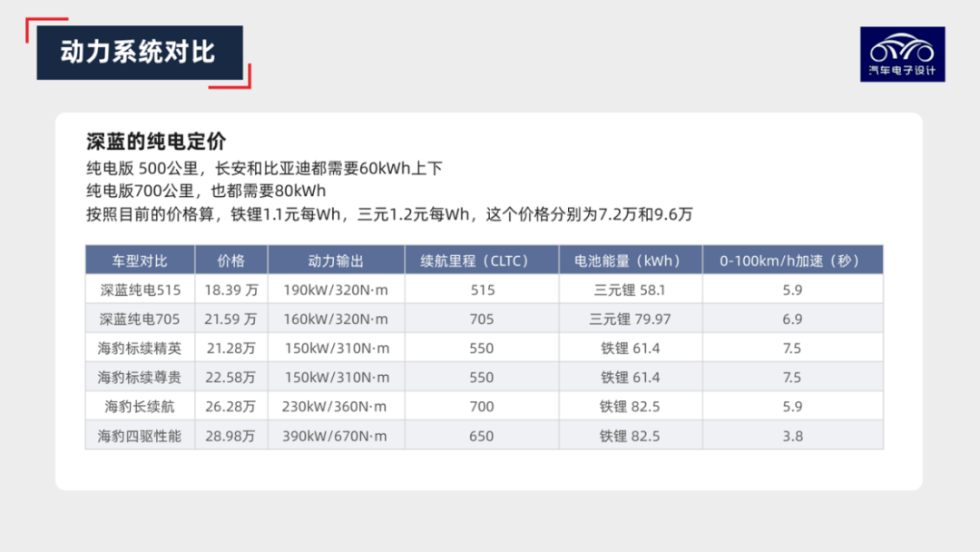
Task: Click the 650 range cell
Action: point(482,436)
